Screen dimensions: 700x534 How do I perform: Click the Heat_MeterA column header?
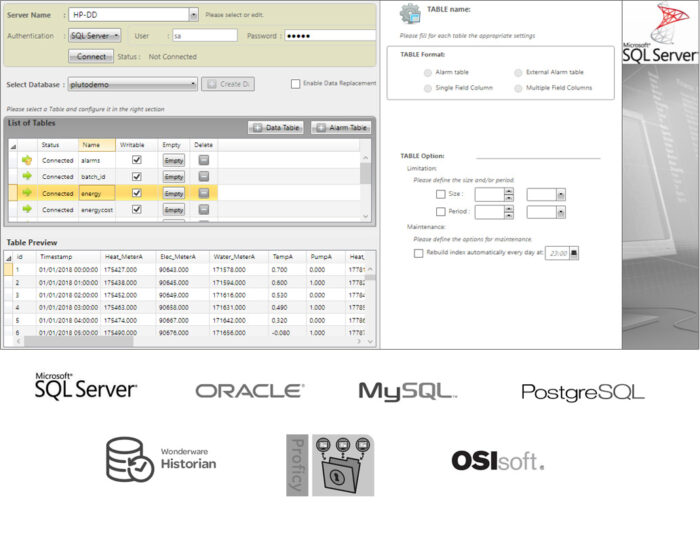click(x=127, y=257)
